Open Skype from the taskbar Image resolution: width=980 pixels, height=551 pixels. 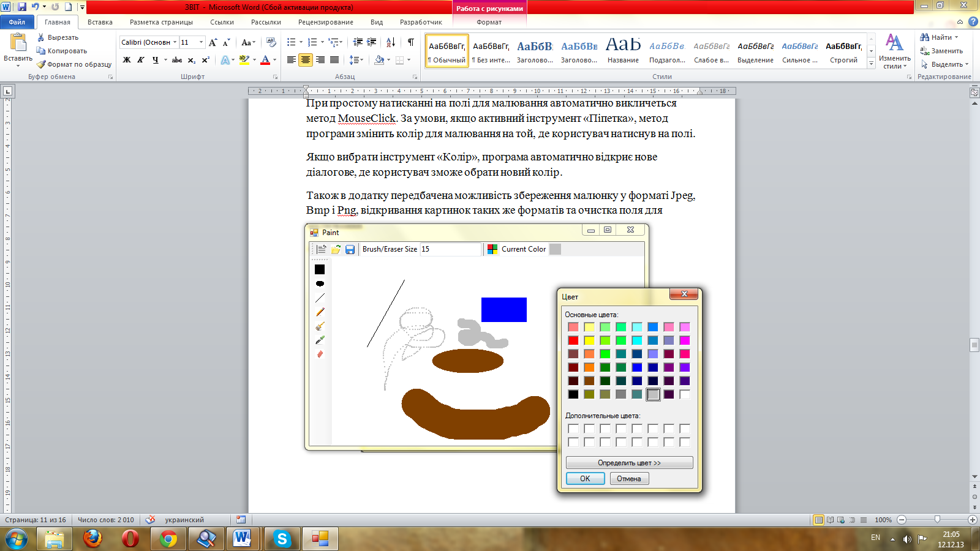coord(282,539)
